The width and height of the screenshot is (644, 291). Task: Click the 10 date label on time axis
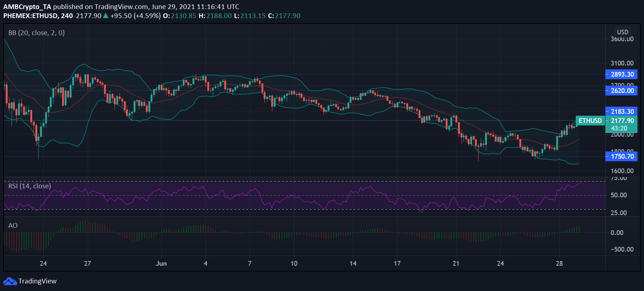(x=294, y=264)
